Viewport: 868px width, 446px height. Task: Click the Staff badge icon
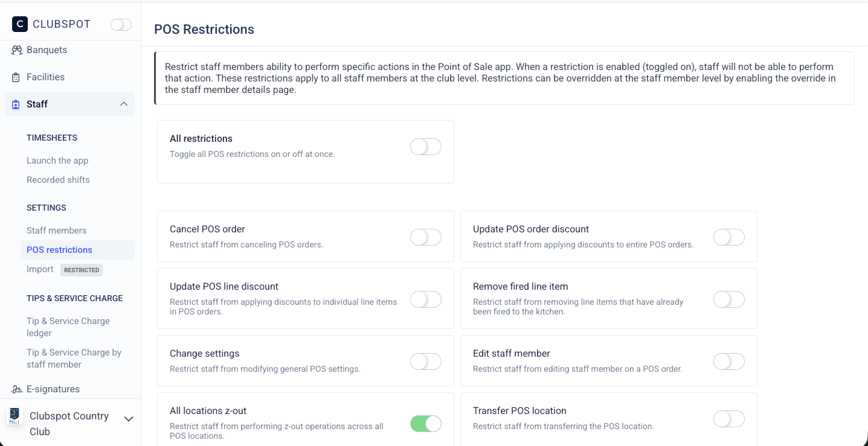pos(16,104)
